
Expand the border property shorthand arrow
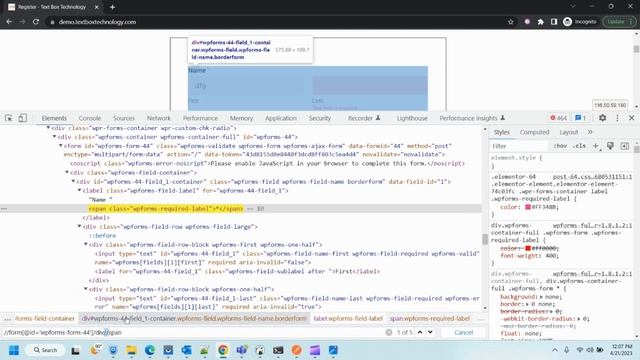click(527, 304)
